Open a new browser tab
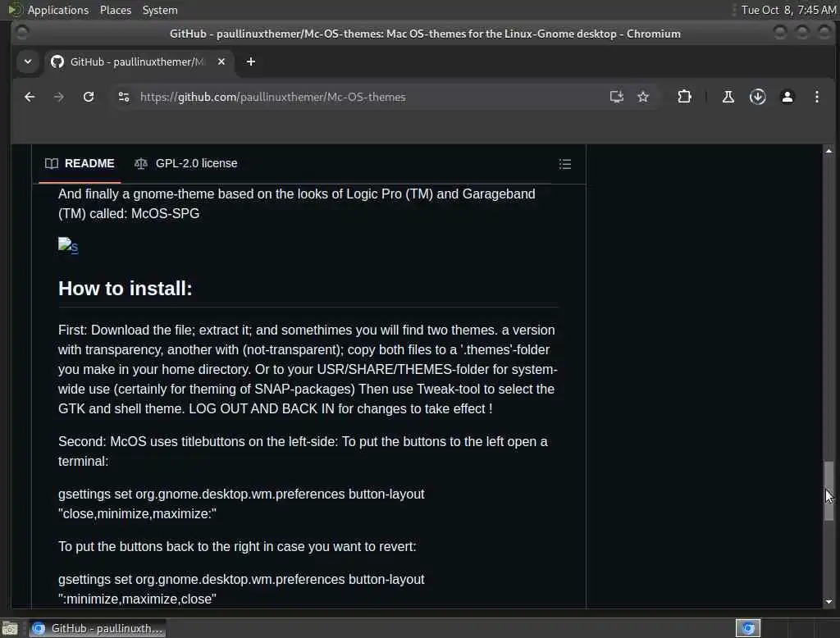 [x=251, y=62]
